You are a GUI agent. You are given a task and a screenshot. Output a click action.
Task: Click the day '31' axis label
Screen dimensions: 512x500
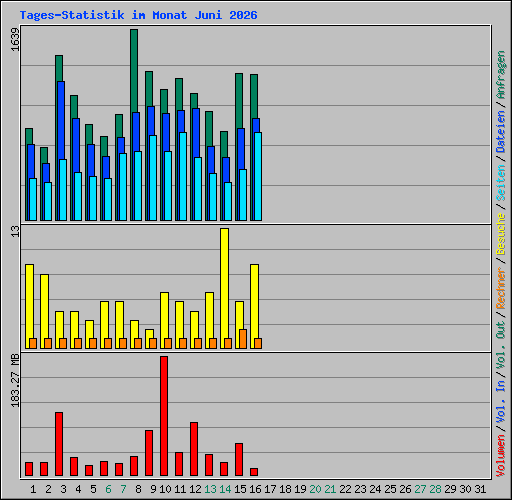(x=480, y=489)
